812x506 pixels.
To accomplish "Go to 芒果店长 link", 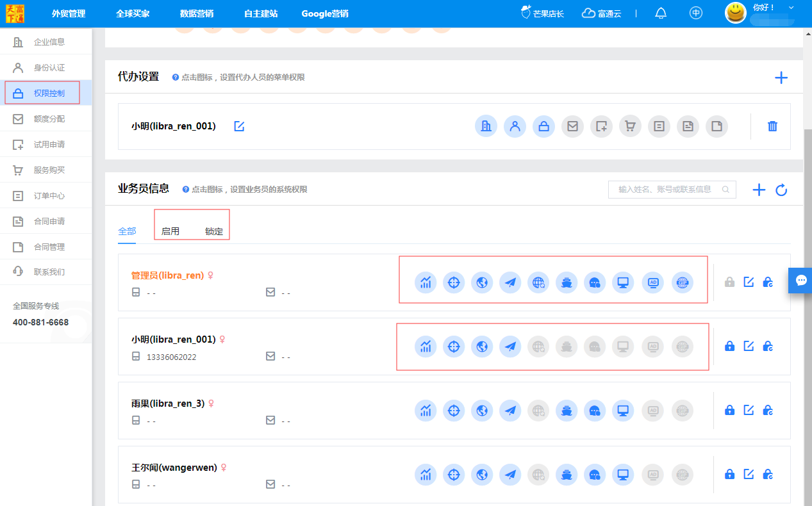I will 542,13.
